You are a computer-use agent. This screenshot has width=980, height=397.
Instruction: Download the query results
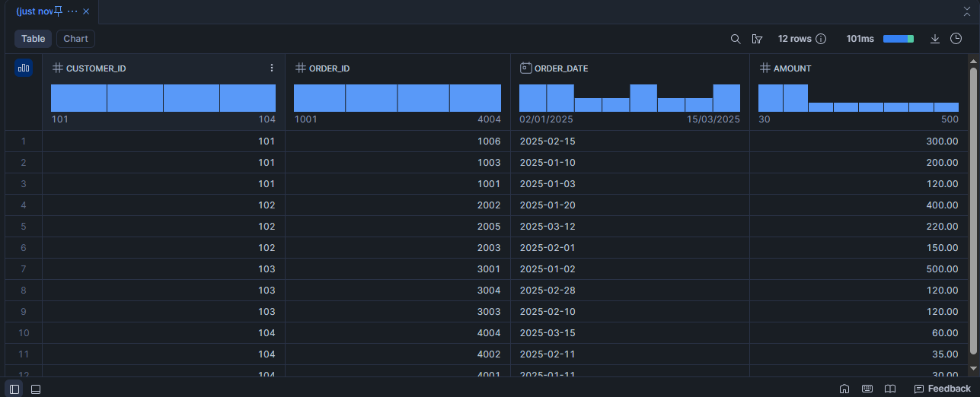tap(935, 39)
